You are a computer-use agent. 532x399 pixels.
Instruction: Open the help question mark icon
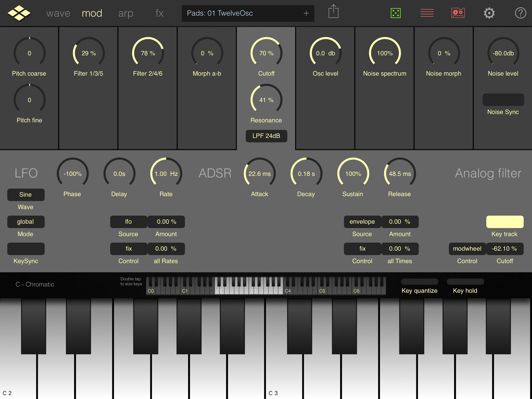tap(521, 13)
